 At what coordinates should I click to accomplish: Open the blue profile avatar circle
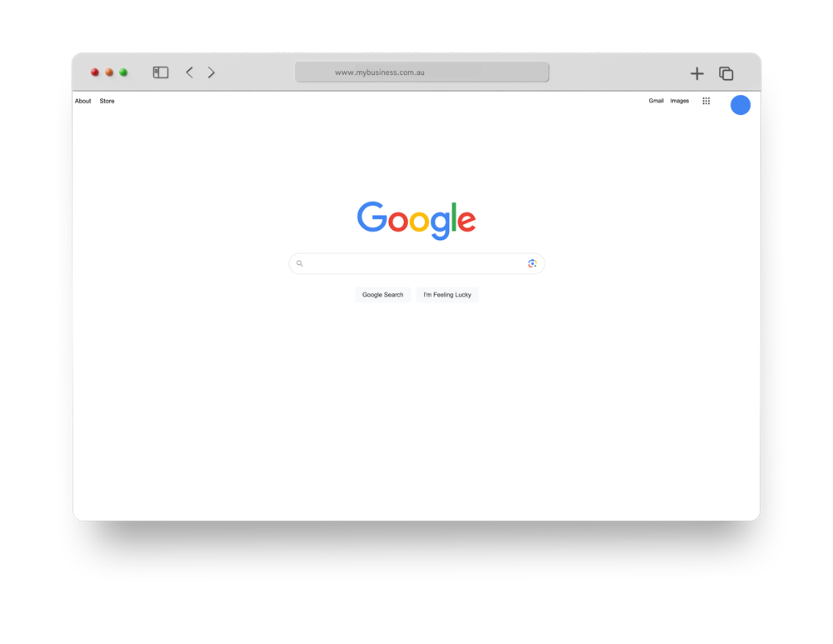(x=740, y=105)
